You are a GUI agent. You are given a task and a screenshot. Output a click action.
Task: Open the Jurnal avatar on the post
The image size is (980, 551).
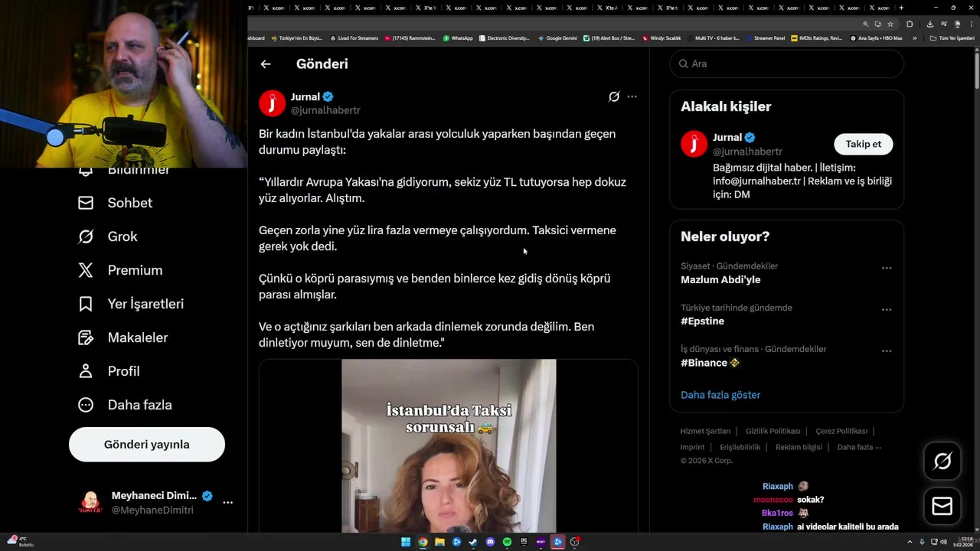(x=272, y=103)
